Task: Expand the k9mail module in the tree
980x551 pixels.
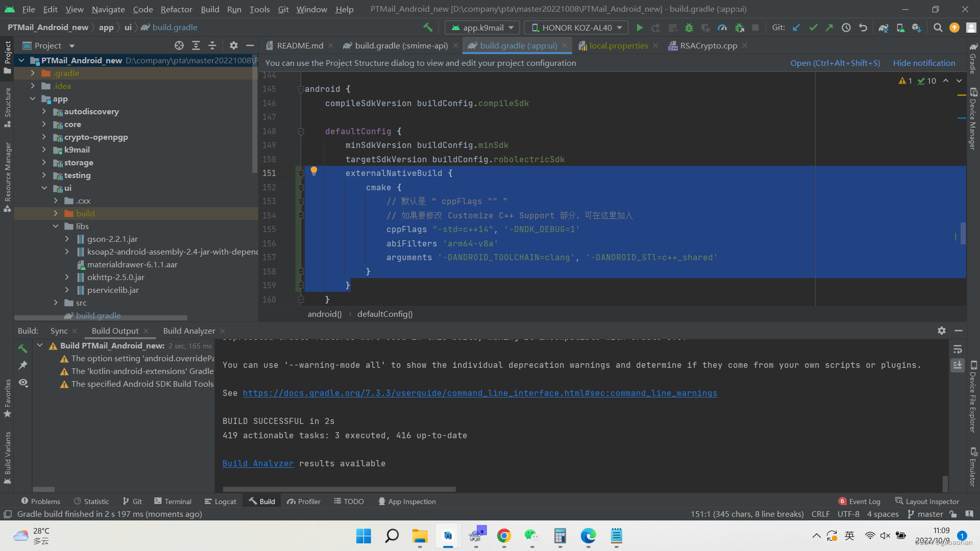Action: [x=45, y=149]
